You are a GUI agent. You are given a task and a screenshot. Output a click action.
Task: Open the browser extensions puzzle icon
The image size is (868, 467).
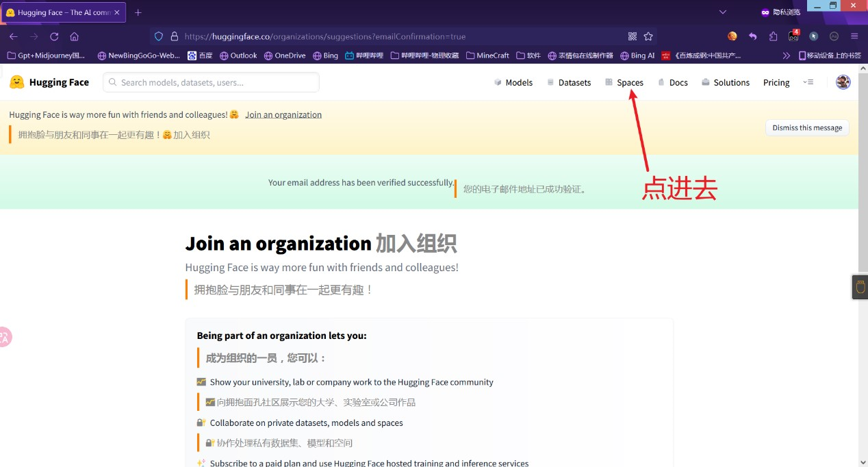(x=774, y=36)
